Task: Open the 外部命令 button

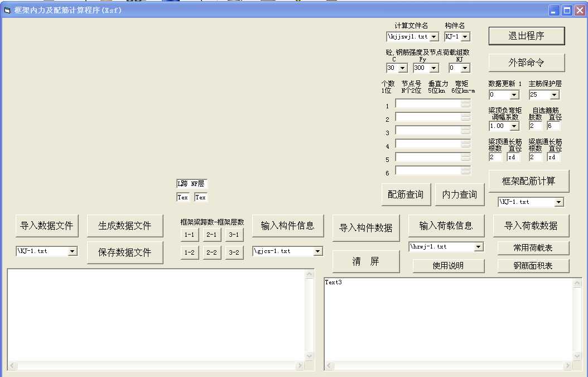Action: [527, 63]
